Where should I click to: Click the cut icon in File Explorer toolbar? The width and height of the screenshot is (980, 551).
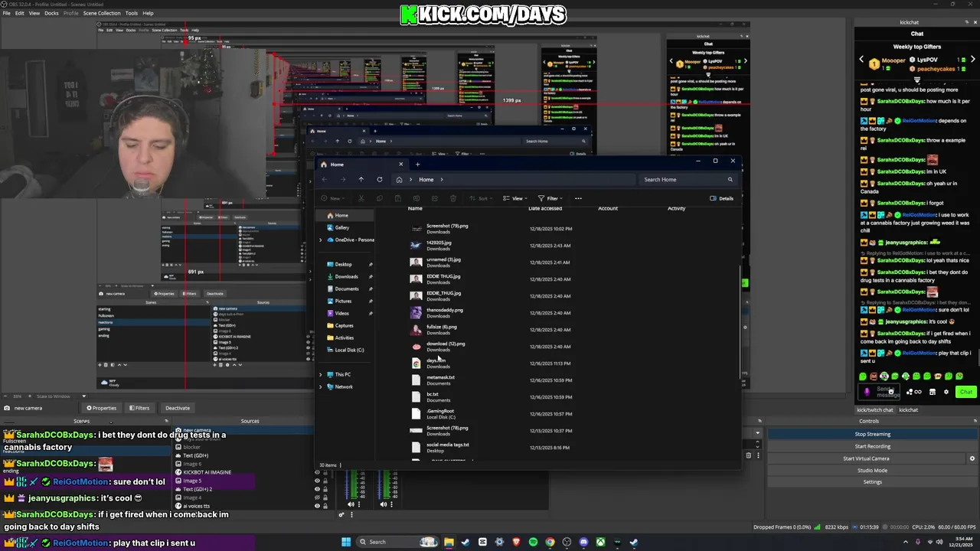(x=361, y=198)
